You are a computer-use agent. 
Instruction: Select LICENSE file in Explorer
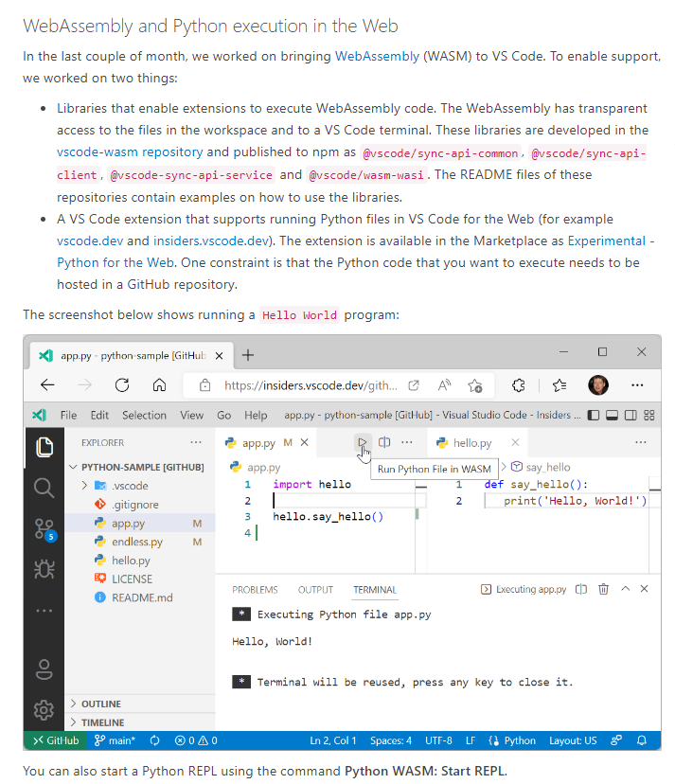pyautogui.click(x=140, y=579)
